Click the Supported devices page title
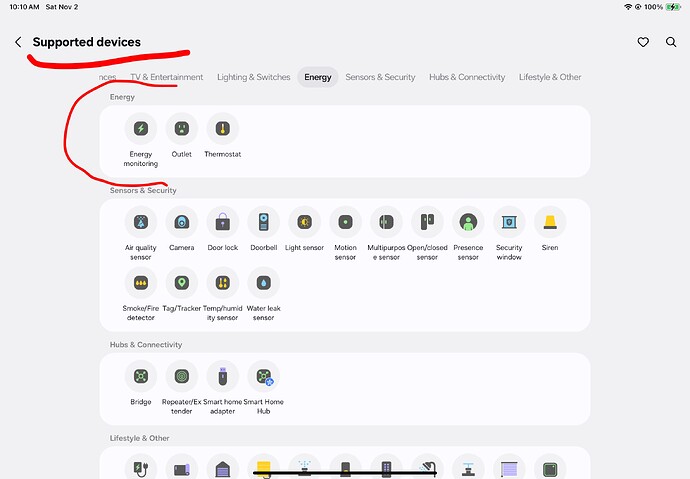Image resolution: width=690 pixels, height=479 pixels. (87, 42)
